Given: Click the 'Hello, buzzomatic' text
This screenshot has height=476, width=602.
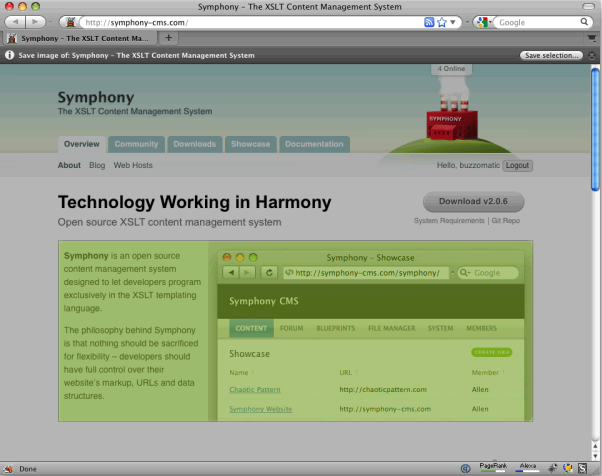Looking at the screenshot, I should 468,165.
